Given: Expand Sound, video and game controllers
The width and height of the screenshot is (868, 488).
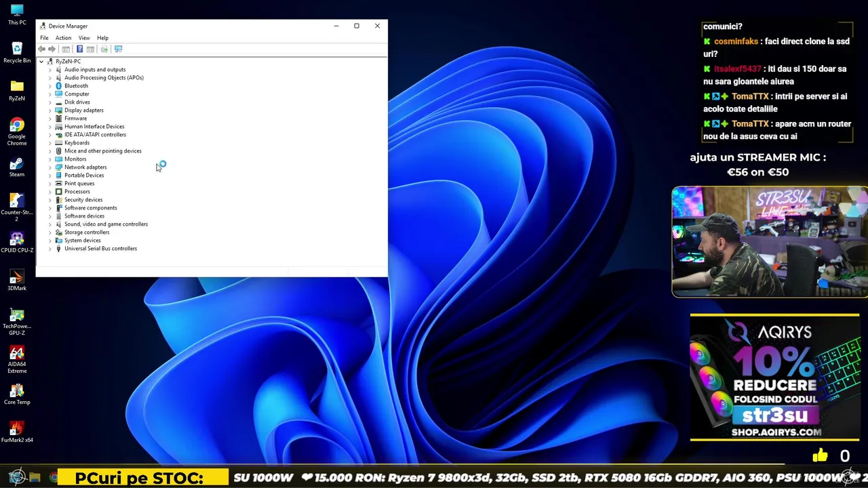Looking at the screenshot, I should pos(50,224).
